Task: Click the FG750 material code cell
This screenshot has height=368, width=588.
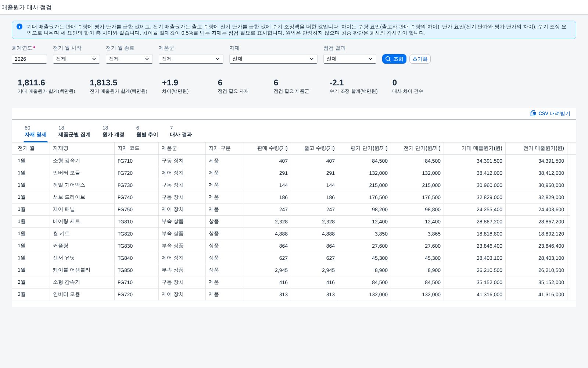Action: point(137,209)
